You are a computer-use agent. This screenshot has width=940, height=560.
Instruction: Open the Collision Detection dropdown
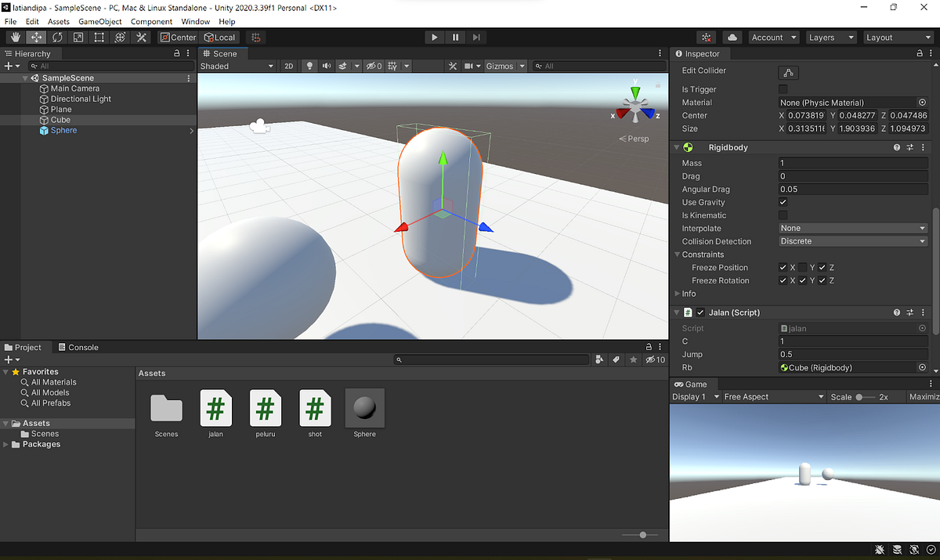point(852,241)
